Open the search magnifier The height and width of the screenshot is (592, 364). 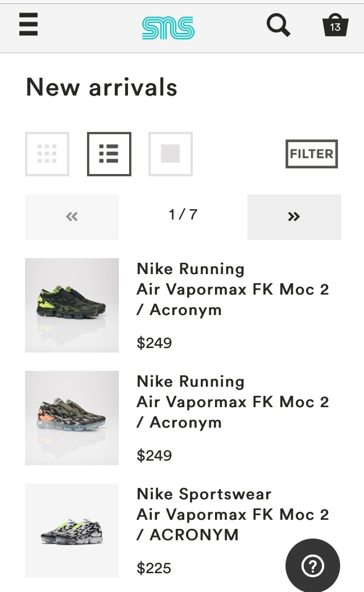(x=278, y=26)
